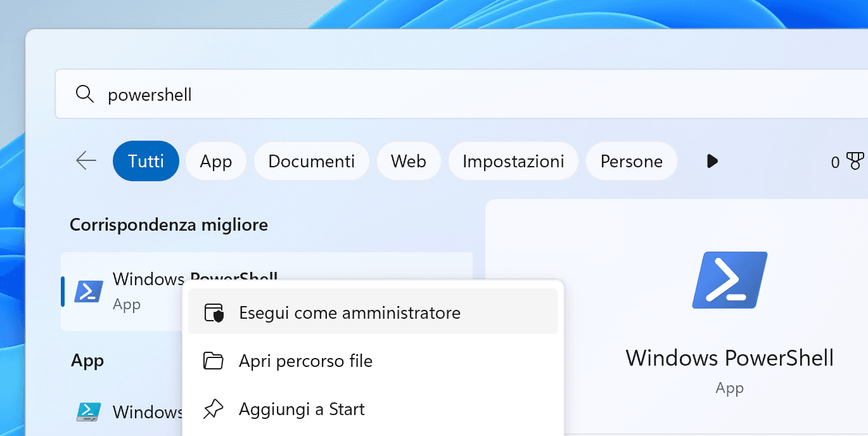Image resolution: width=868 pixels, height=436 pixels.
Task: Go back with the left arrow
Action: (x=86, y=161)
